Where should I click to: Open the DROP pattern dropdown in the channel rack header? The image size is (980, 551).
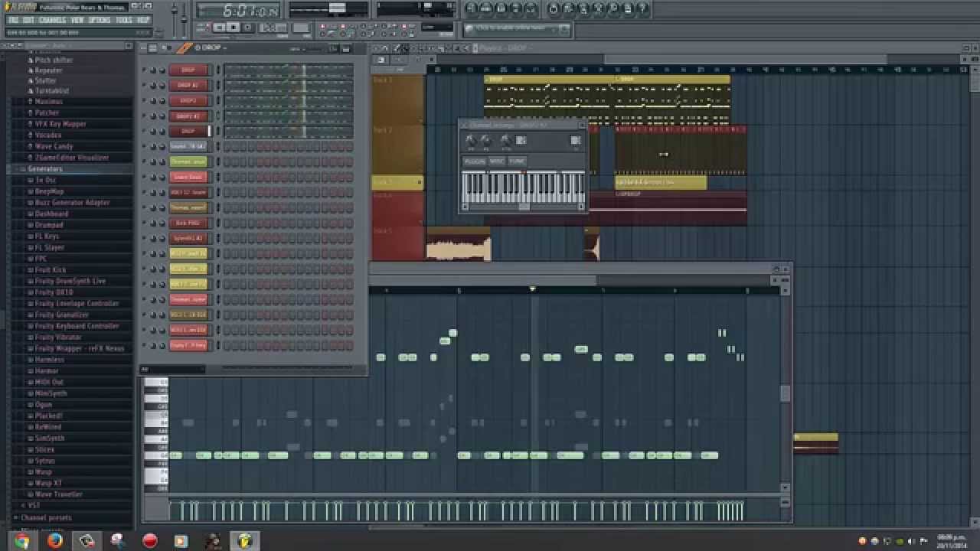pyautogui.click(x=211, y=48)
